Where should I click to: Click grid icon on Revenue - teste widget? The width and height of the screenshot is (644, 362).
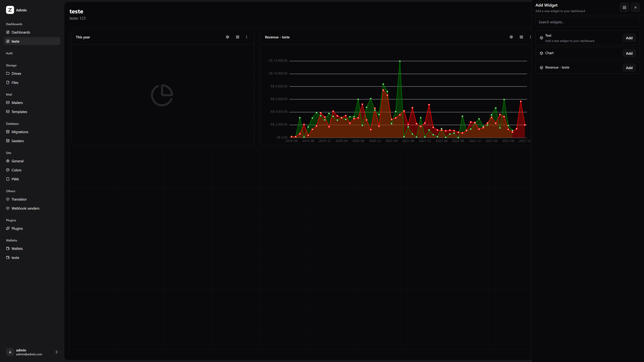[x=521, y=37]
